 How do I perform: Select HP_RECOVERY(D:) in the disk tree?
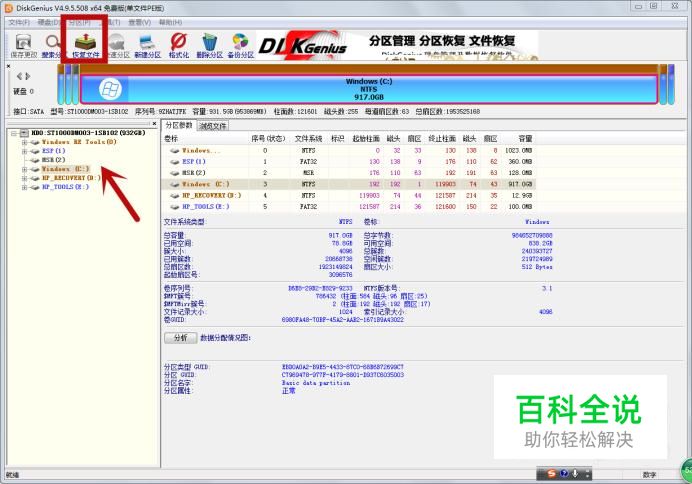[71, 178]
